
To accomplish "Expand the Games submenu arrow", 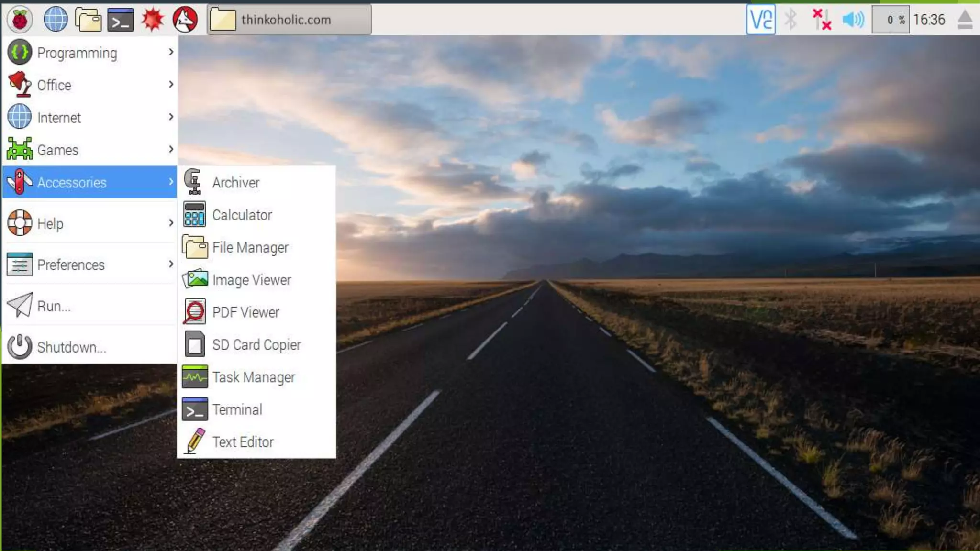I will 171,150.
